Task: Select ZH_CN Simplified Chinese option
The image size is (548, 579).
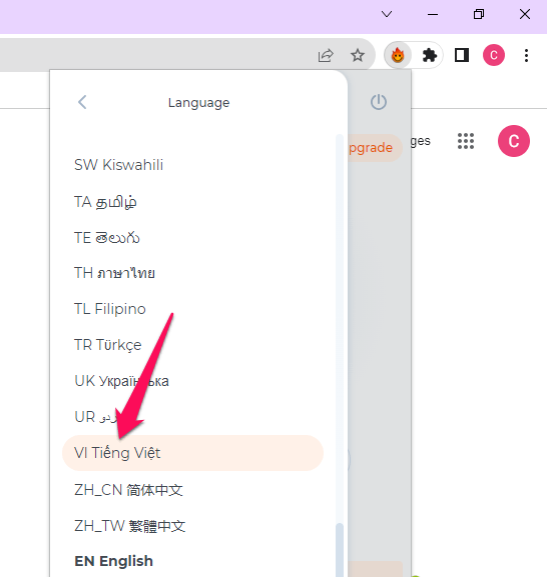Action: (x=193, y=490)
